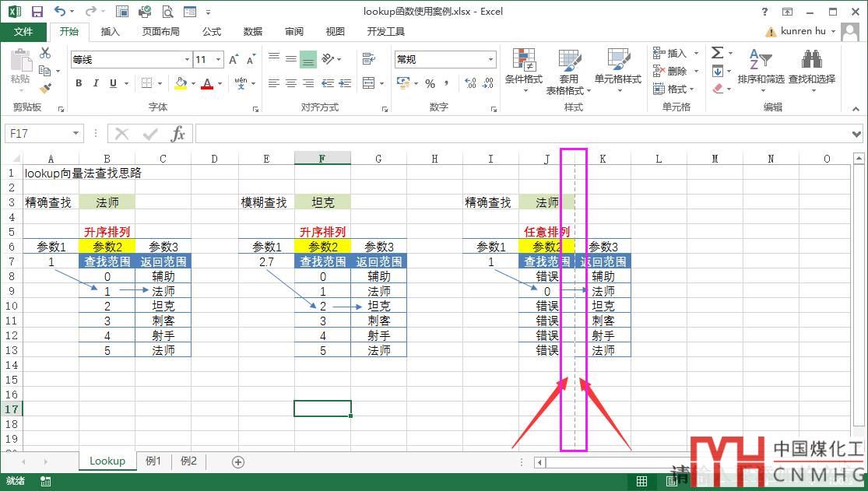Click the AutoSum sigma icon
Screen dimensions: 868x491
coord(717,53)
